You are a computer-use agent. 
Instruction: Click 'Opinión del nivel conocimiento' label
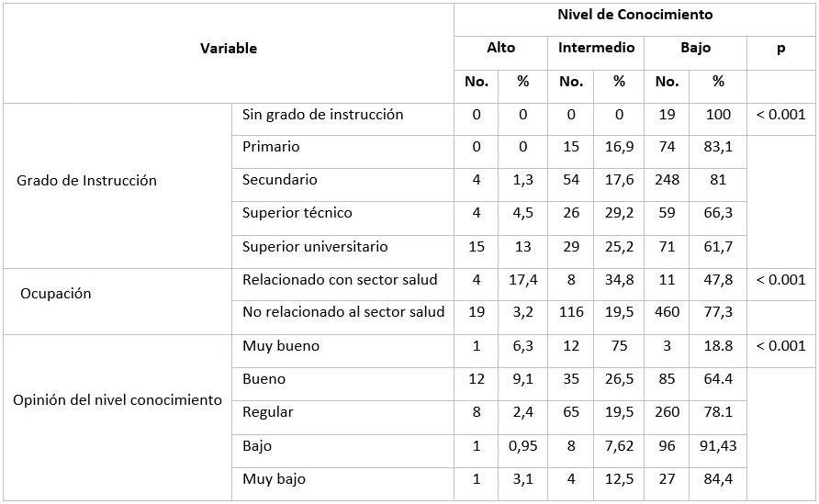(118, 400)
